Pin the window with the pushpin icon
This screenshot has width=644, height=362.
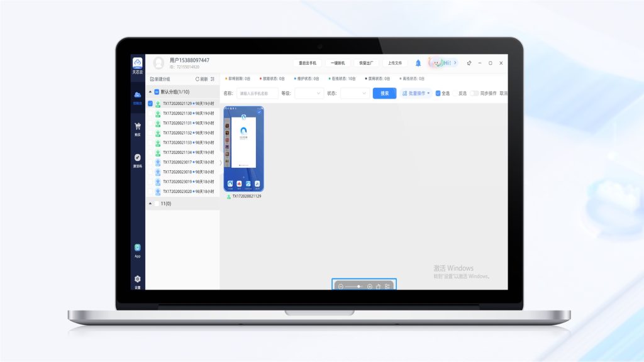point(469,63)
